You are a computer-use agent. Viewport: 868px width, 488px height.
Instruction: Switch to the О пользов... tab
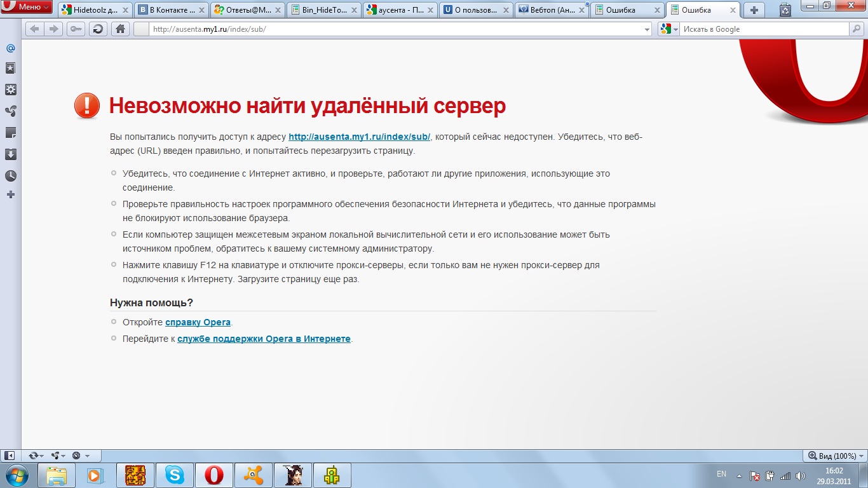coord(476,10)
